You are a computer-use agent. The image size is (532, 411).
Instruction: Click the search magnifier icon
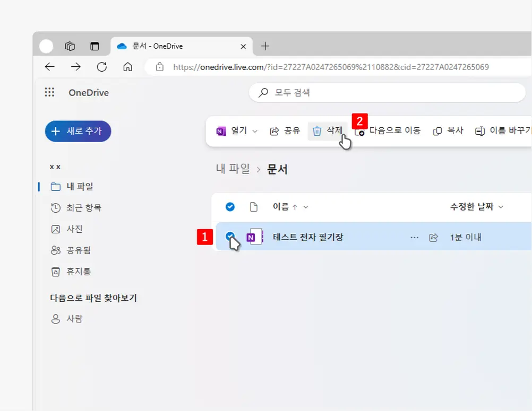[x=263, y=92]
